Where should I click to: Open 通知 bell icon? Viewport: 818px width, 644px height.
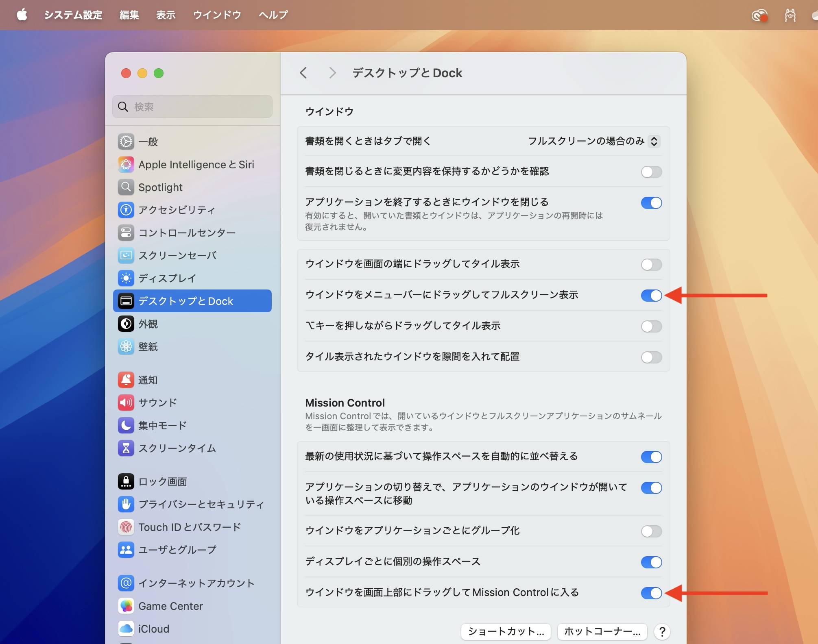[x=126, y=380]
